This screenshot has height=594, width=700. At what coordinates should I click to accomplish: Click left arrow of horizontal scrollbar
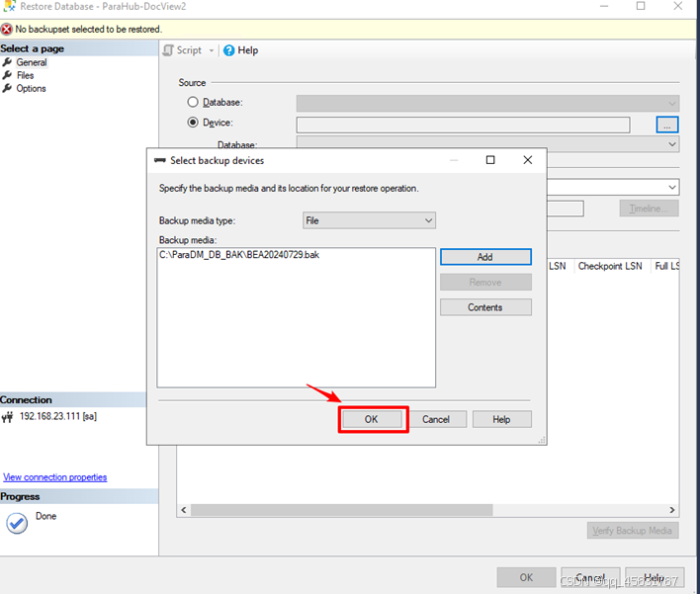(184, 510)
